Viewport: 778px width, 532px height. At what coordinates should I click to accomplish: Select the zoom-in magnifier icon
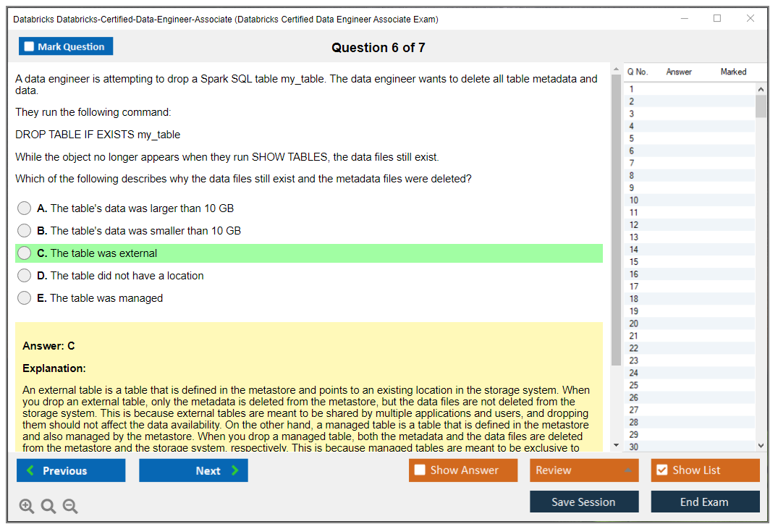click(x=27, y=506)
